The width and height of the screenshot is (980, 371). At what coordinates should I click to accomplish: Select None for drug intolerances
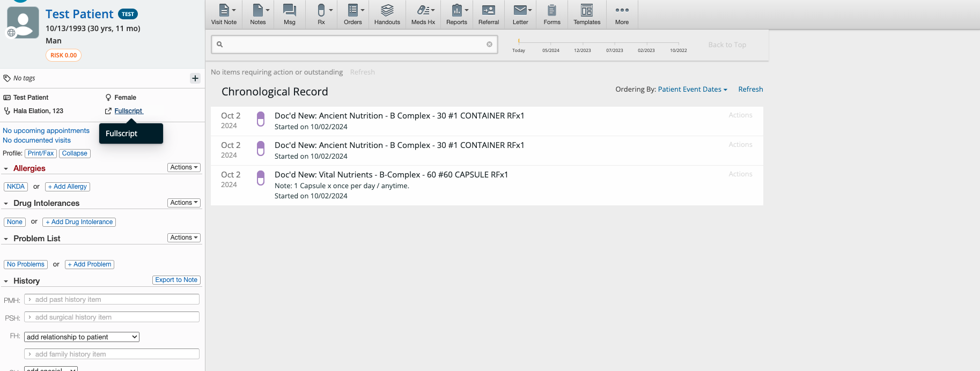point(14,222)
